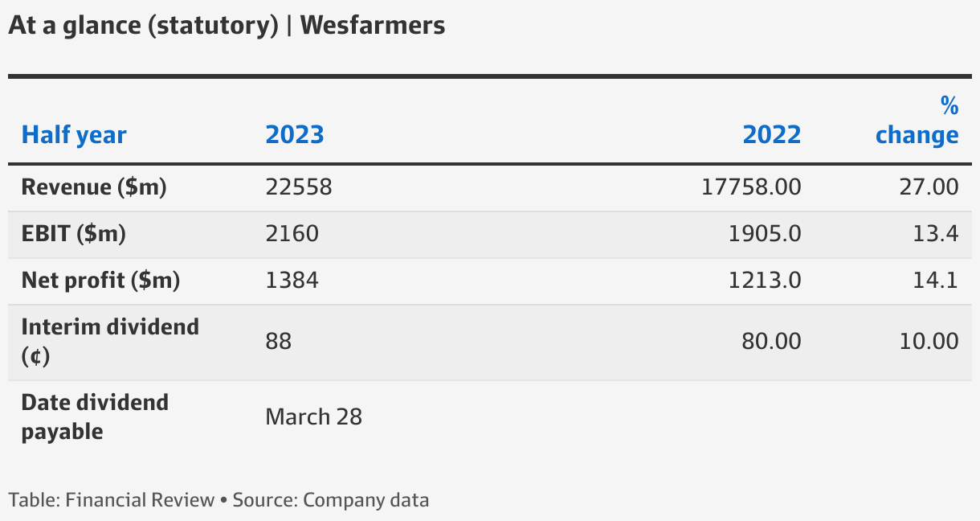
Task: Click the 2022 revenue value 17758.00
Action: (x=751, y=187)
